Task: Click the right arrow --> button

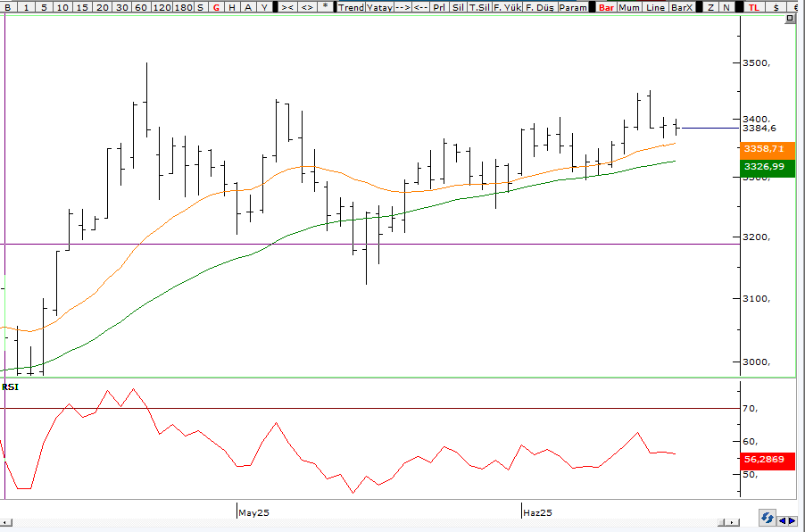Action: pyautogui.click(x=402, y=7)
